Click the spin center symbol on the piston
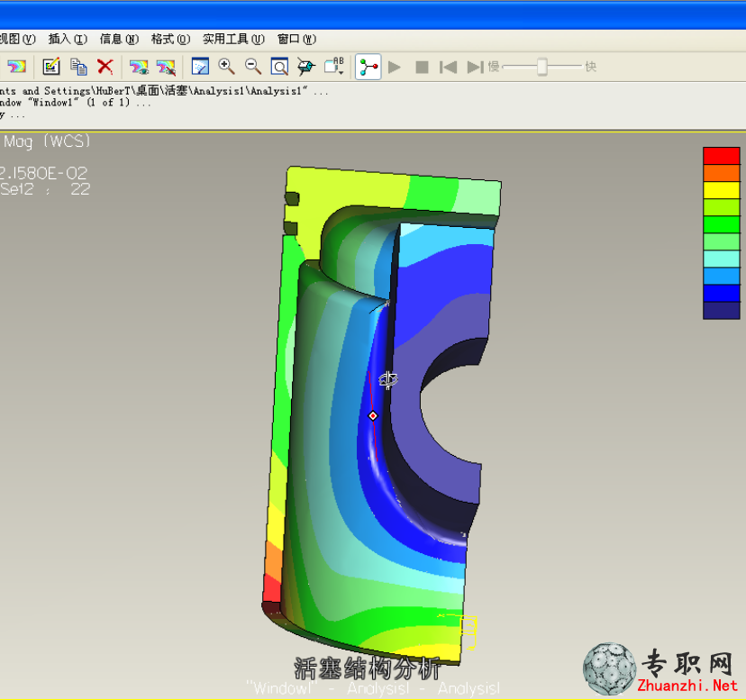Viewport: 746px width, 700px height. (x=388, y=380)
